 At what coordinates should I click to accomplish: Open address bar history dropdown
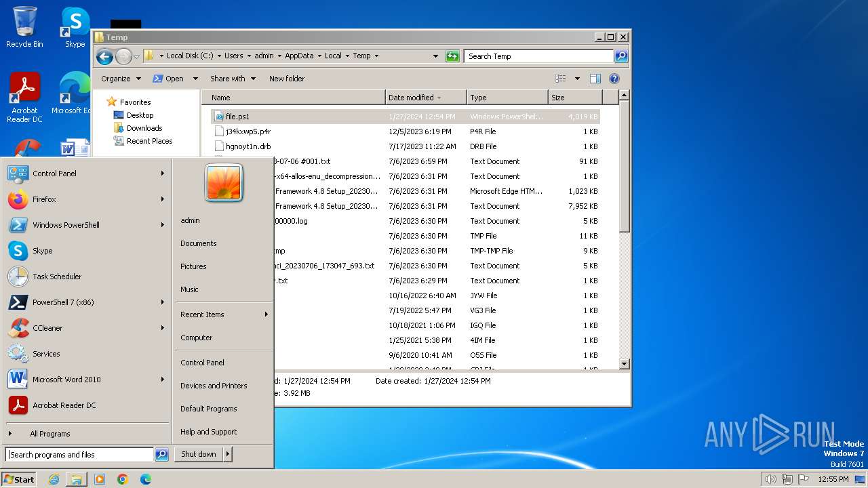click(x=435, y=56)
